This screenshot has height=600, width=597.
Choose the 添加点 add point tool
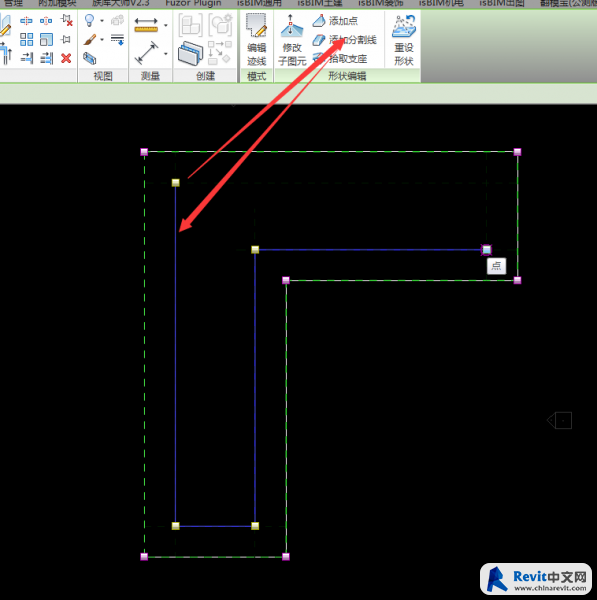click(335, 21)
